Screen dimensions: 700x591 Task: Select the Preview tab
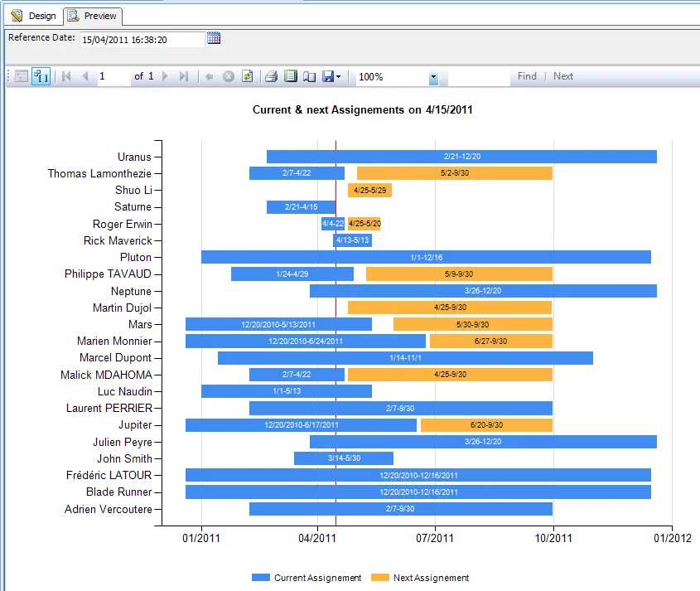[93, 16]
